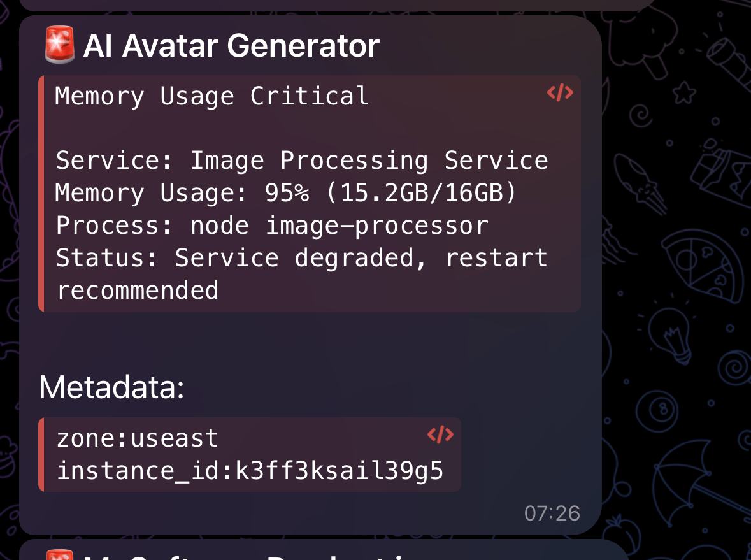Click the node image-processor process line
Viewport: 751px width, 560px height.
271,225
